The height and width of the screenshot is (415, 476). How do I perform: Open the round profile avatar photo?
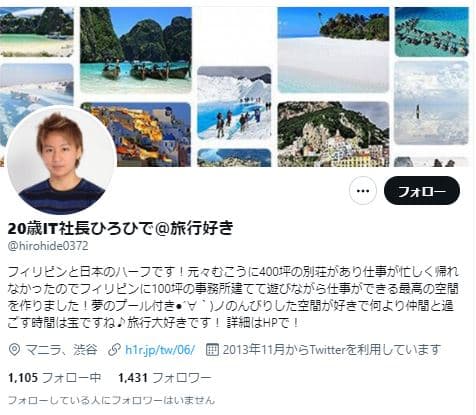click(x=61, y=160)
